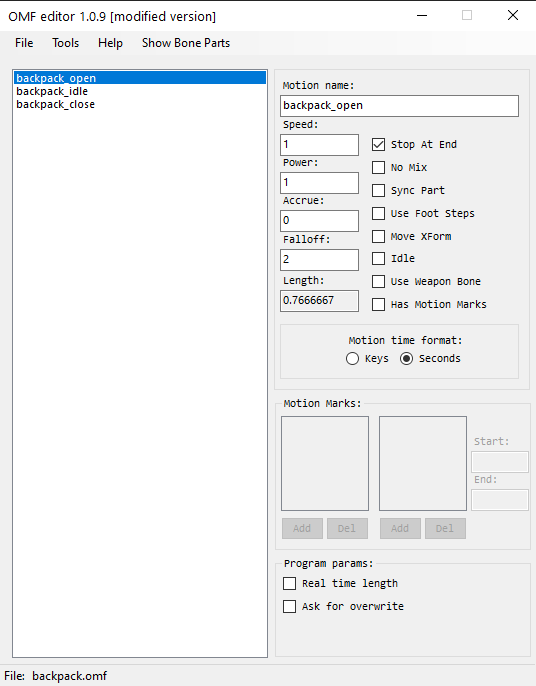Open the Tools menu
The height and width of the screenshot is (686, 536).
tap(66, 43)
